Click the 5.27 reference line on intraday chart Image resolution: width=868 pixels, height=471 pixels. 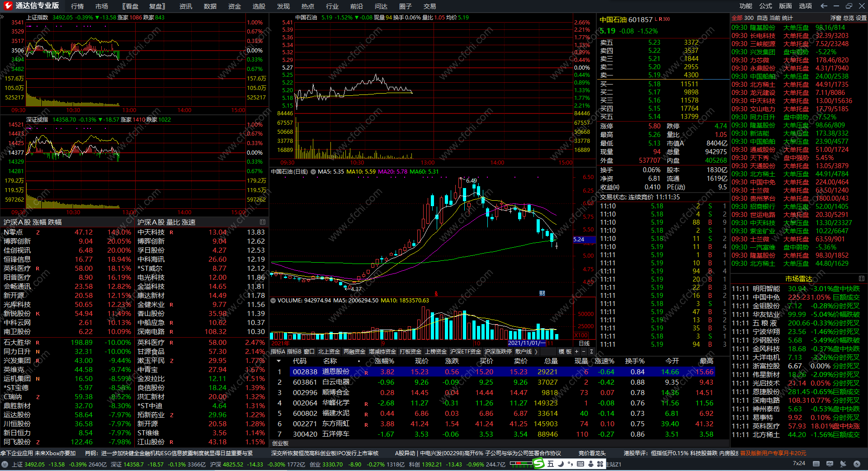click(x=288, y=67)
